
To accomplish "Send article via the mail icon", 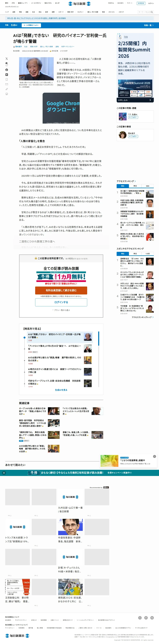I will coord(7,84).
